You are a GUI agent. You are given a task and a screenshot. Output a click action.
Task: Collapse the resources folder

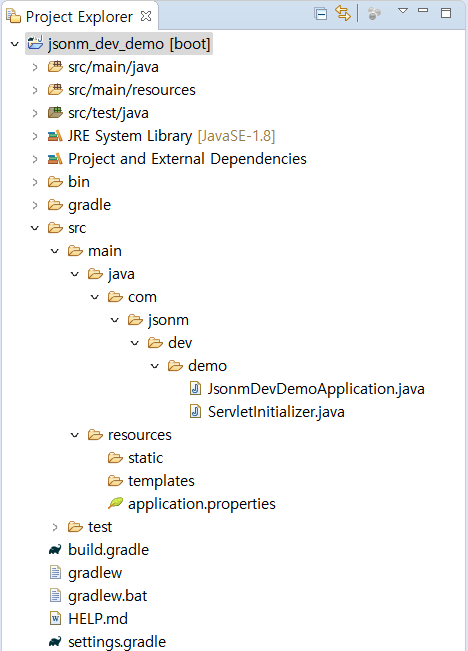click(75, 435)
